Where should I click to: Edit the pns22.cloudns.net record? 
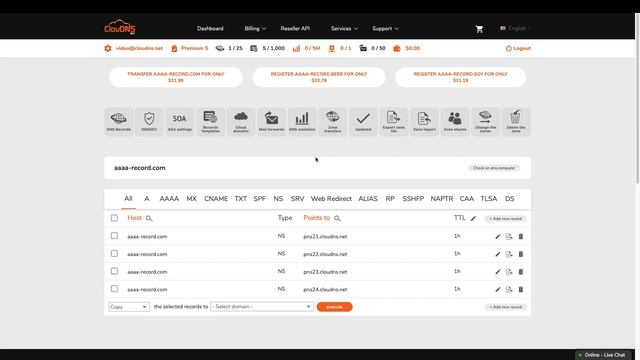coord(498,254)
